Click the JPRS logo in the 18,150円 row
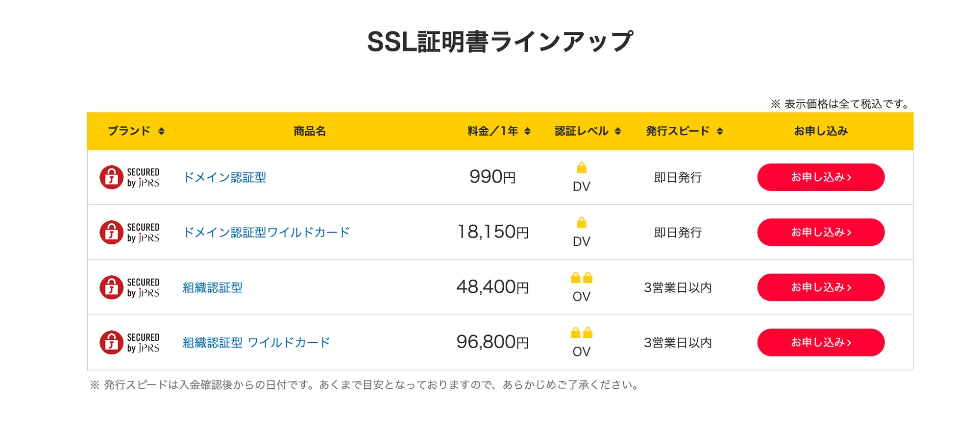This screenshot has height=425, width=980. tap(129, 233)
